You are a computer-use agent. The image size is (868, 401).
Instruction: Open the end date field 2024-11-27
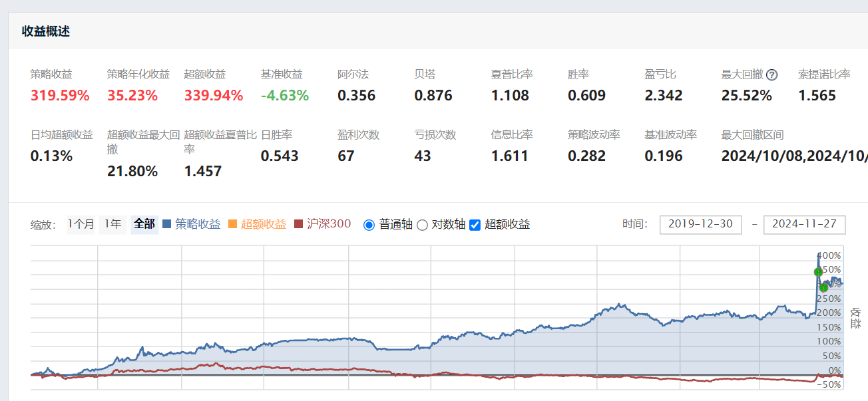804,225
